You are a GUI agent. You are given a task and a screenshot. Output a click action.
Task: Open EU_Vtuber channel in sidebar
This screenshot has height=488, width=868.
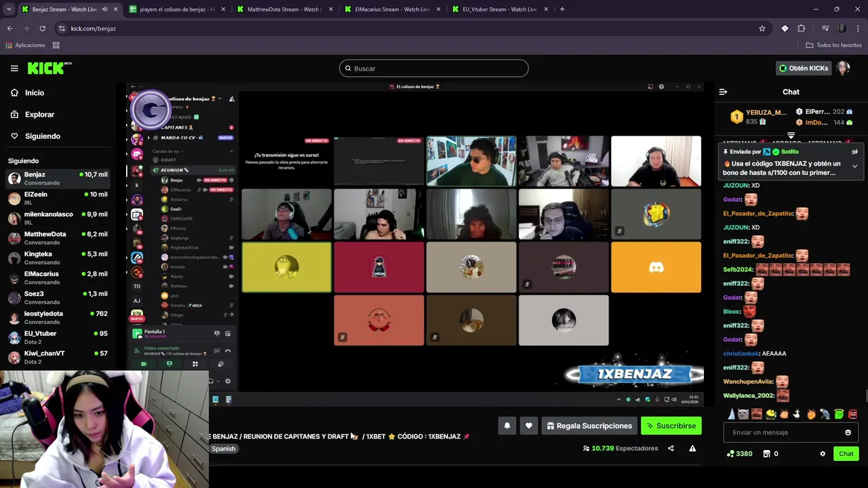(58, 338)
